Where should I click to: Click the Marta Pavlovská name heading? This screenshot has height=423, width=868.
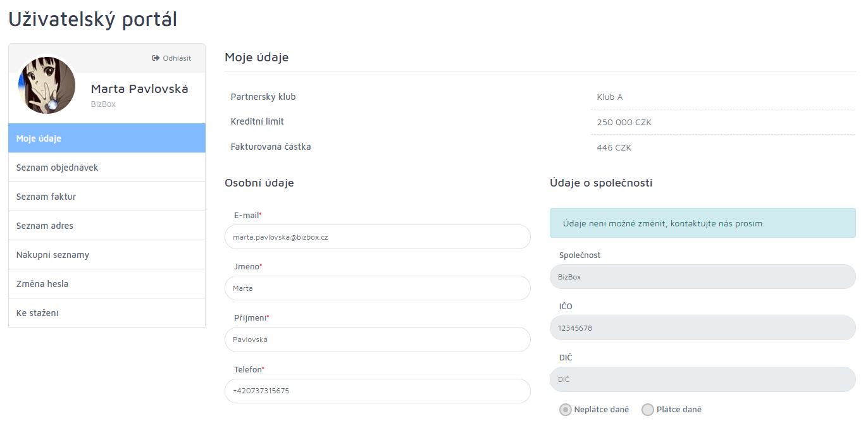click(140, 89)
